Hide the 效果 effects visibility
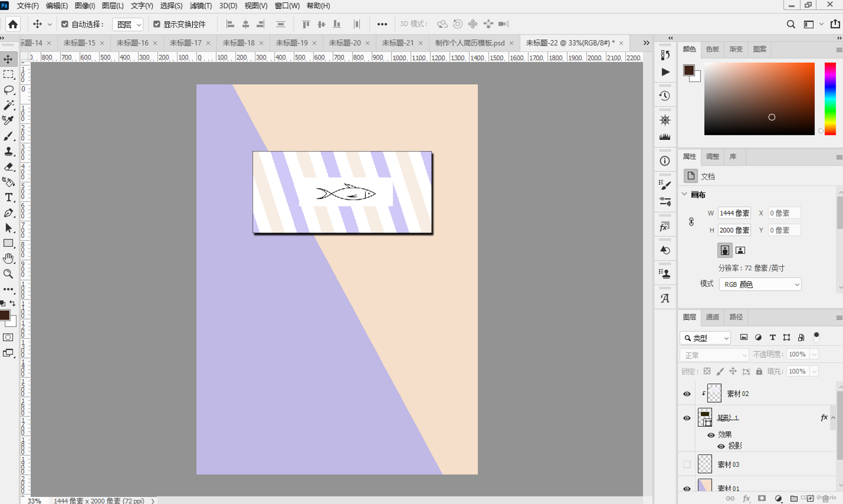843x504 pixels. [711, 435]
